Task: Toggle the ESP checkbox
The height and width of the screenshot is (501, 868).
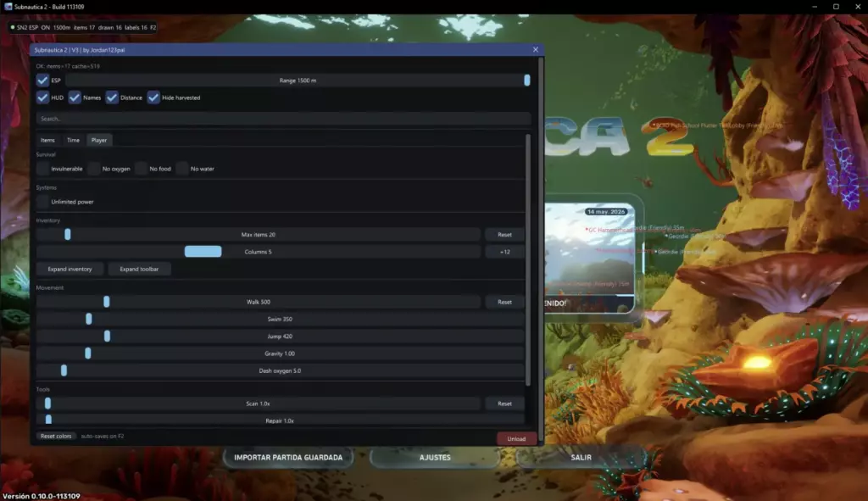Action: 42,81
